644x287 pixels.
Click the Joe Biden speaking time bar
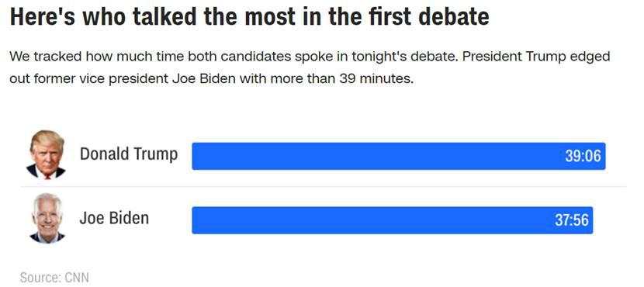coord(393,220)
